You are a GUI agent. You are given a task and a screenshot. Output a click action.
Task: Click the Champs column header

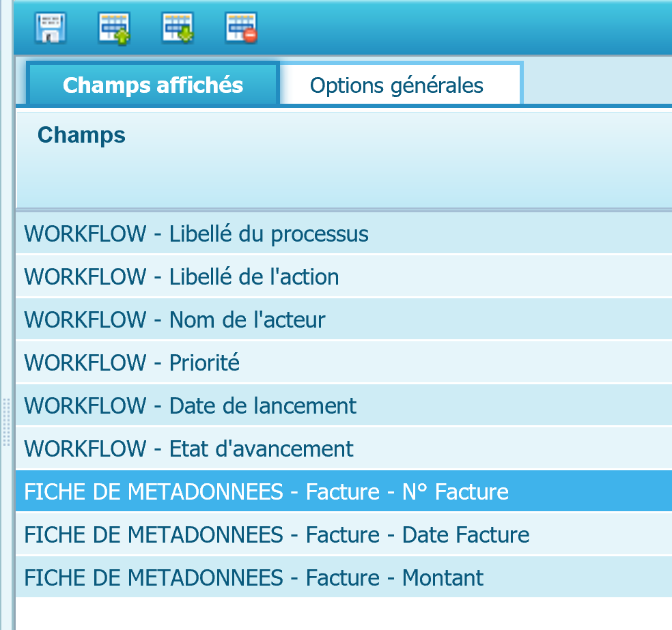[x=82, y=135]
